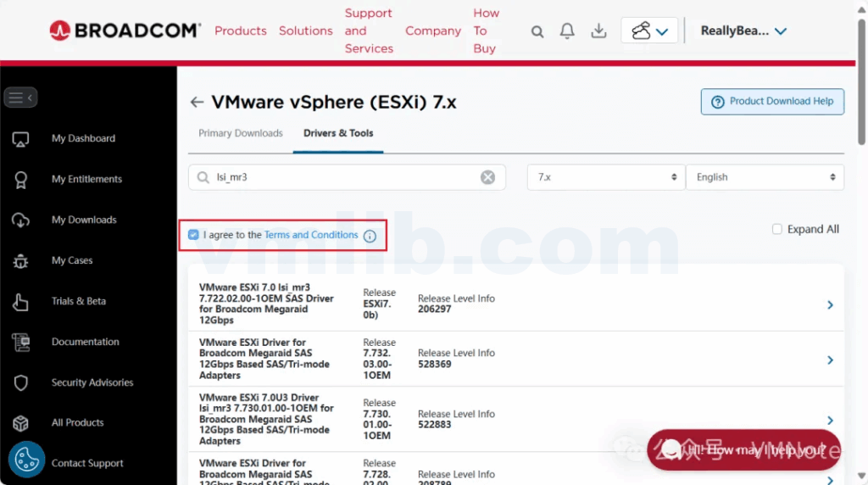Enable the Expand All checkbox
Screen dimensions: 868x485
click(x=777, y=229)
